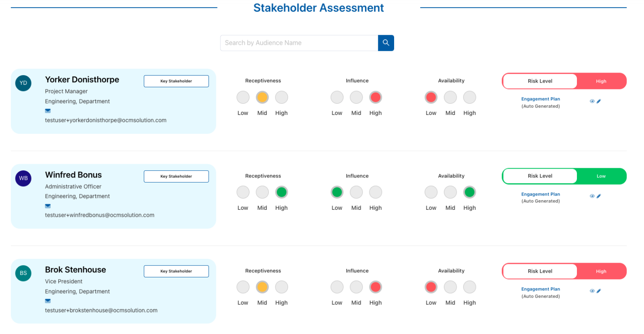Set Yorker Donisthorpe's Receptiveness to High
This screenshot has height=334, width=644.
tap(281, 97)
